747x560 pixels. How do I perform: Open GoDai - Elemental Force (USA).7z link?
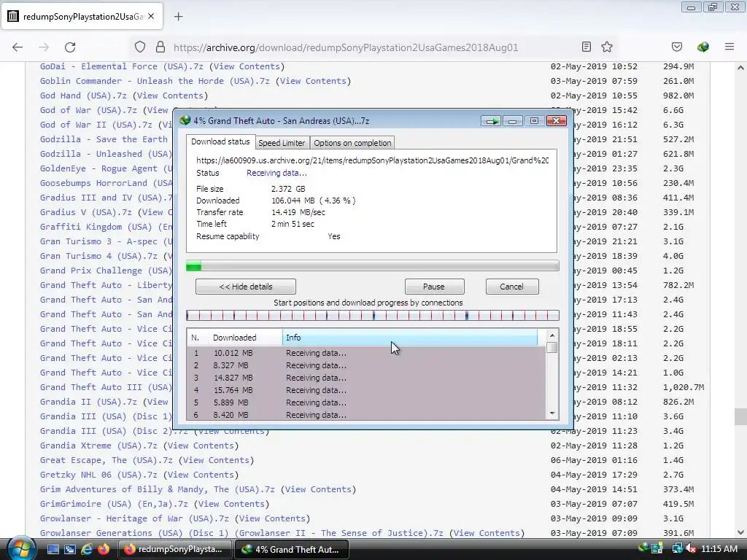tap(122, 66)
